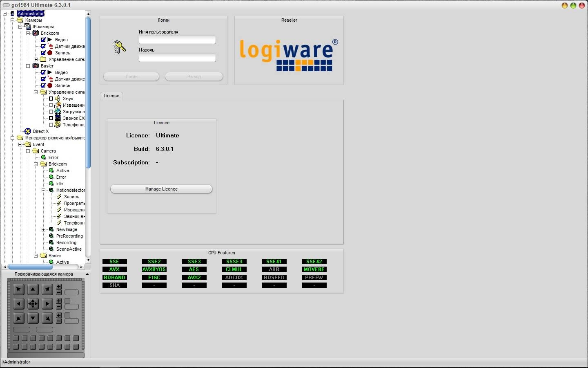Toggle Brickcom Датчик движения checkbox

[43, 46]
